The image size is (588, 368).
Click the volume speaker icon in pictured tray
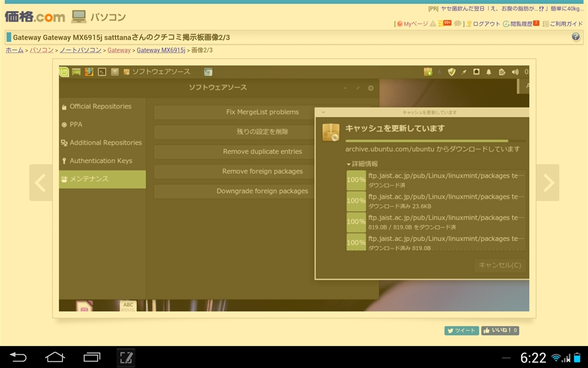coord(515,72)
